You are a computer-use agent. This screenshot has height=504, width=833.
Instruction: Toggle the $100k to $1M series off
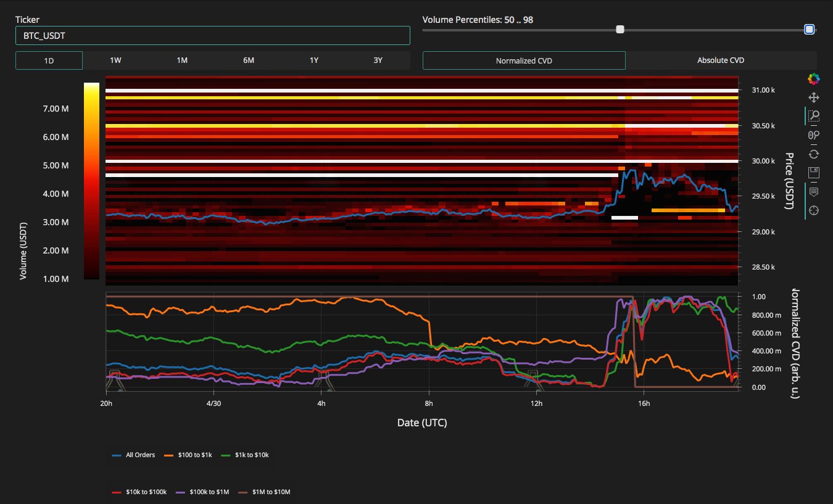[x=202, y=492]
